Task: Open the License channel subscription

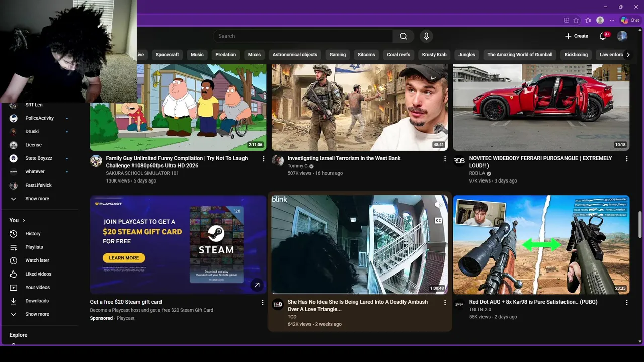Action: [33, 145]
